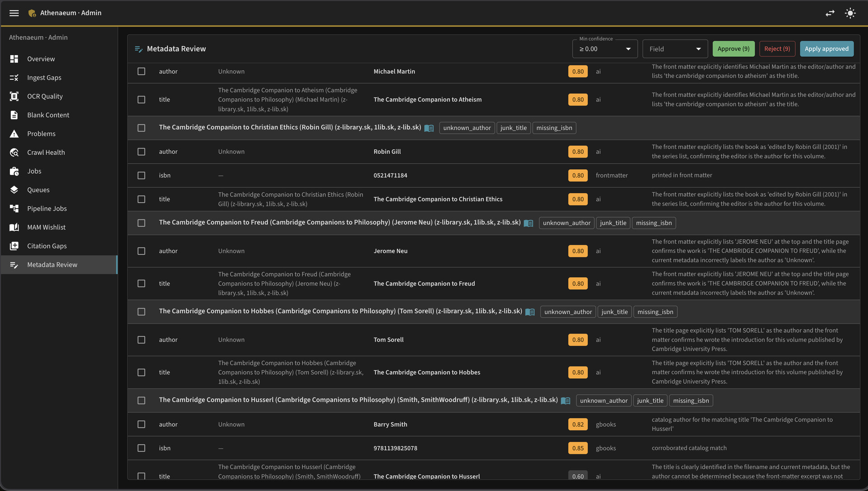Click the 0.85 confidence badge
The height and width of the screenshot is (491, 868).
pos(578,448)
